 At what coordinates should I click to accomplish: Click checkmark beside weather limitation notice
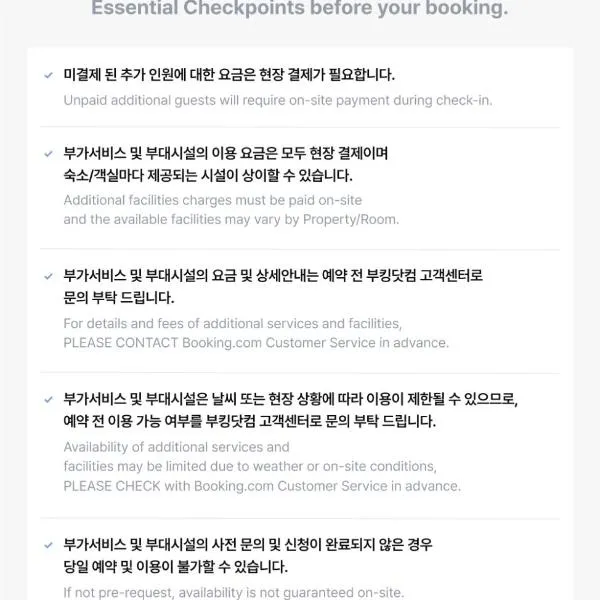point(48,400)
